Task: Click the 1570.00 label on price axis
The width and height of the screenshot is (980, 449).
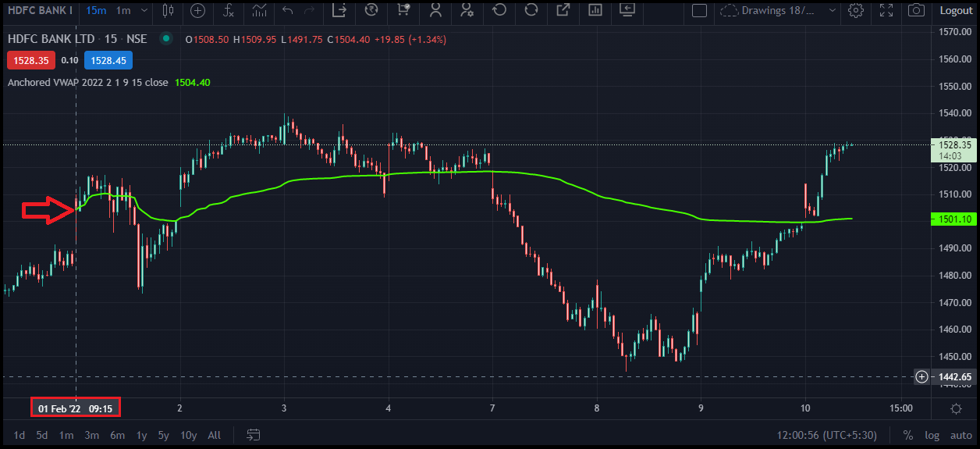Action: pos(955,32)
